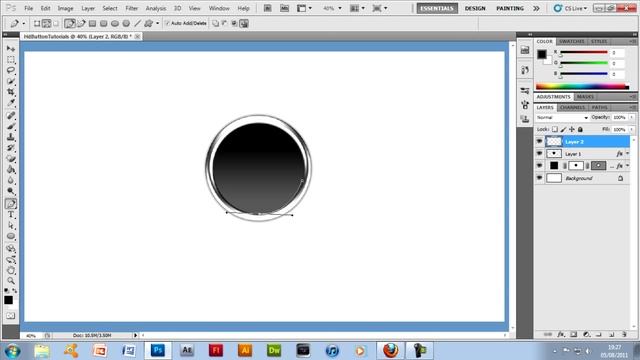Enable Lock all padlock icon
This screenshot has width=640, height=360.
point(580,129)
